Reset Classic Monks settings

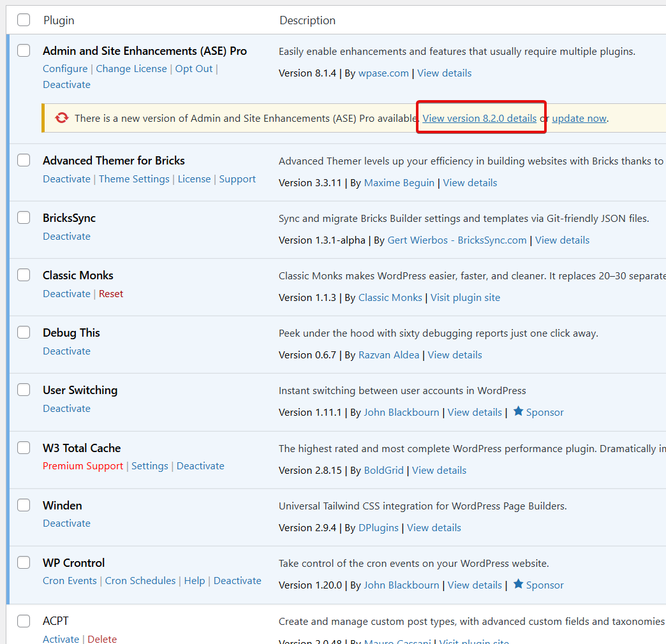click(111, 294)
